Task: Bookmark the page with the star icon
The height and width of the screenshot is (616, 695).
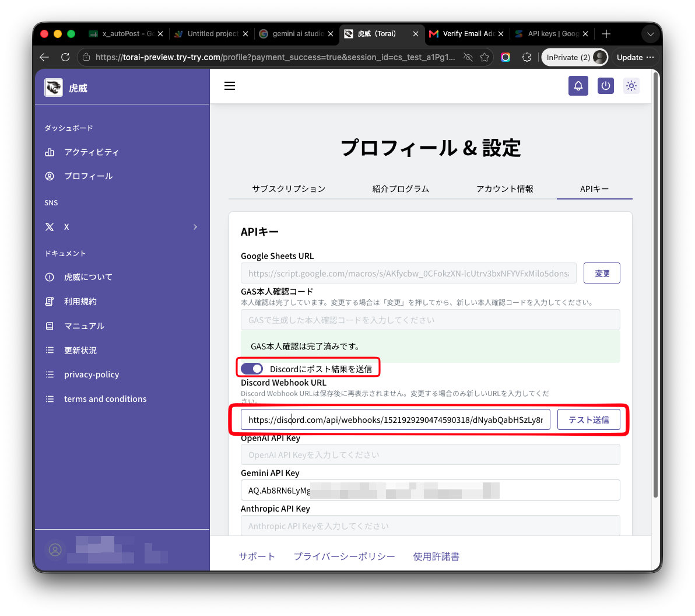Action: pyautogui.click(x=485, y=57)
